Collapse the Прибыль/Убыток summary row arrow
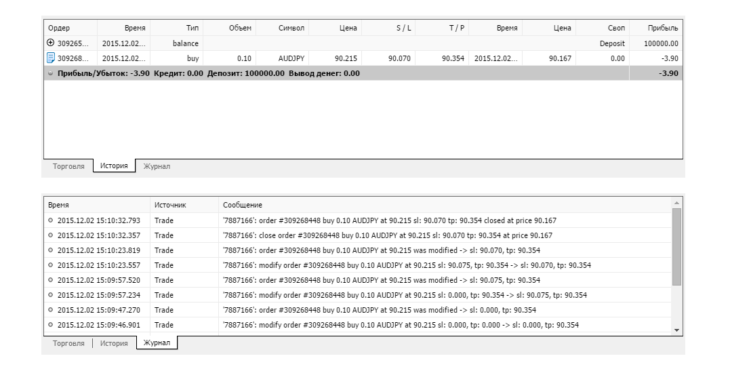730x371 pixels. coord(50,73)
